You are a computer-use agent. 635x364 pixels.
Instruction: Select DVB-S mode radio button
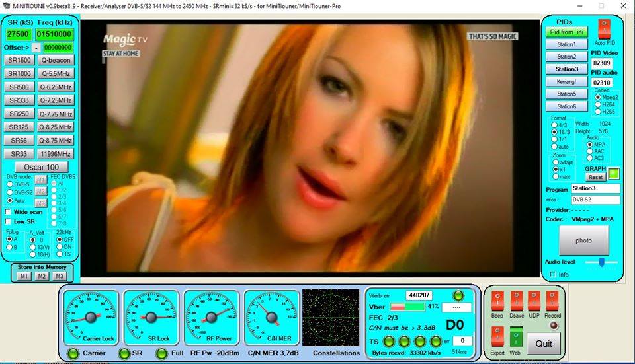pyautogui.click(x=10, y=184)
